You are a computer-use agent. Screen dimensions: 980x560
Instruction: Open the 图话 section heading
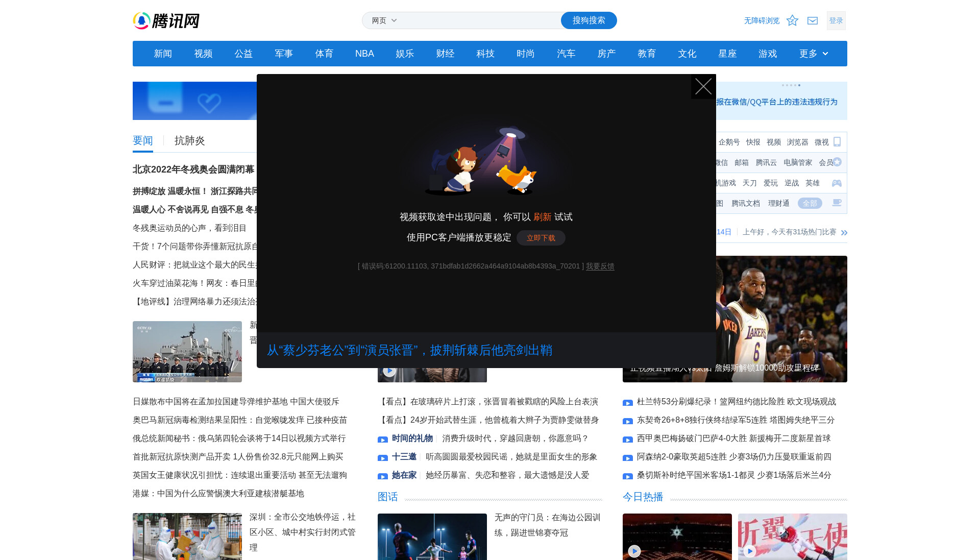[388, 497]
